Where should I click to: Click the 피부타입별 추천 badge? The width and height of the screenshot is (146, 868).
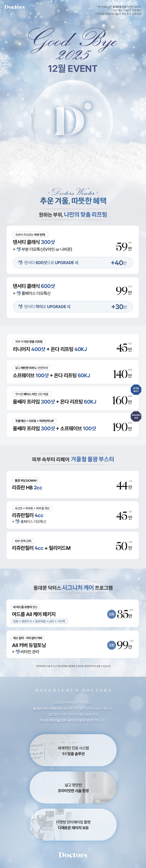coord(136,416)
